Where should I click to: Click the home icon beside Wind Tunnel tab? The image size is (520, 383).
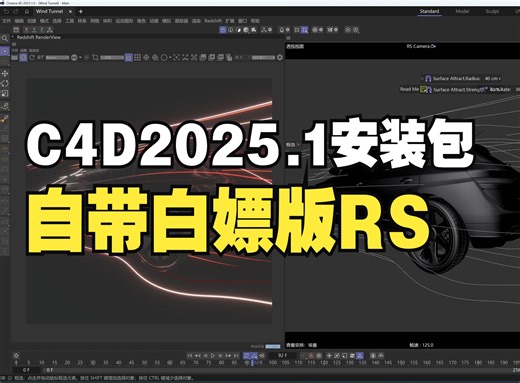click(27, 11)
